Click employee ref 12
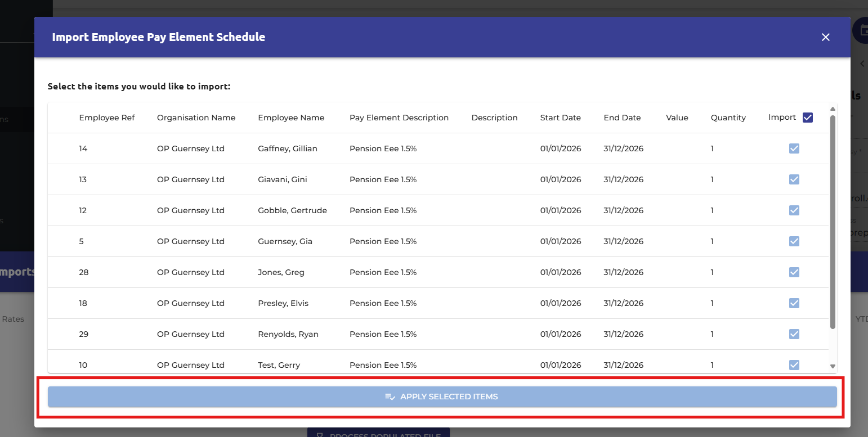Screen dimensions: 868x437 coord(83,210)
